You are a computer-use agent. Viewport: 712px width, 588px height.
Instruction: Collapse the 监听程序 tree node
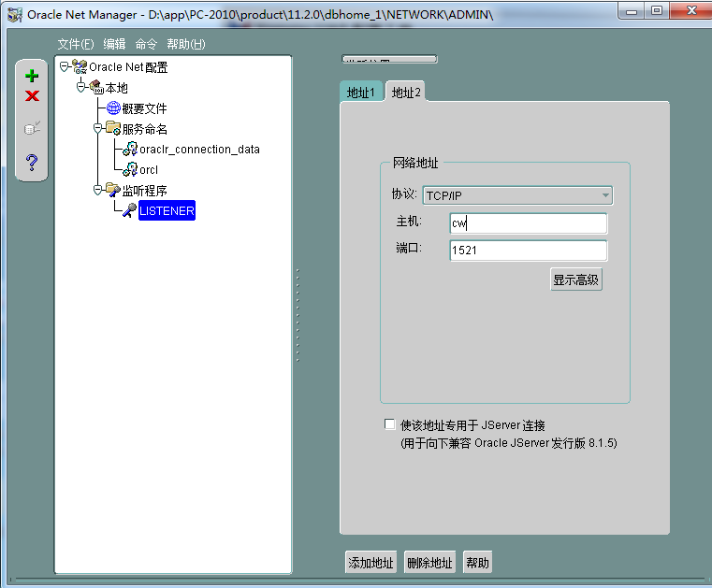(97, 190)
